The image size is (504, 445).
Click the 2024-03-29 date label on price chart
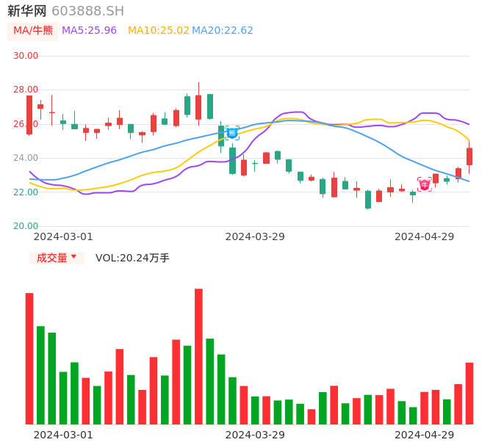point(255,236)
